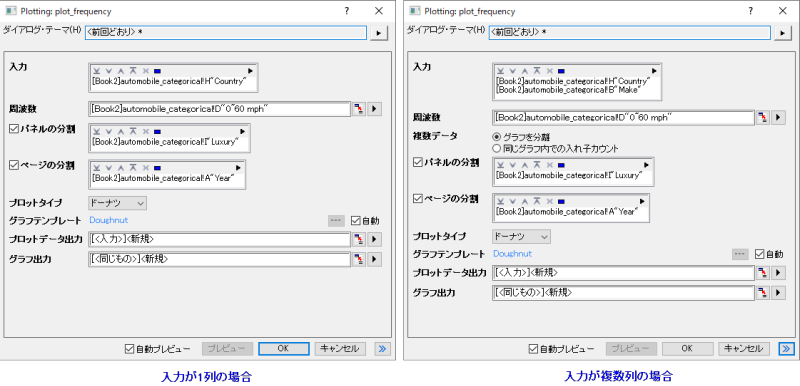The width and height of the screenshot is (800, 386).
Task: Click move-down icon in right dialog ページの分割 list
Action: click(x=512, y=201)
